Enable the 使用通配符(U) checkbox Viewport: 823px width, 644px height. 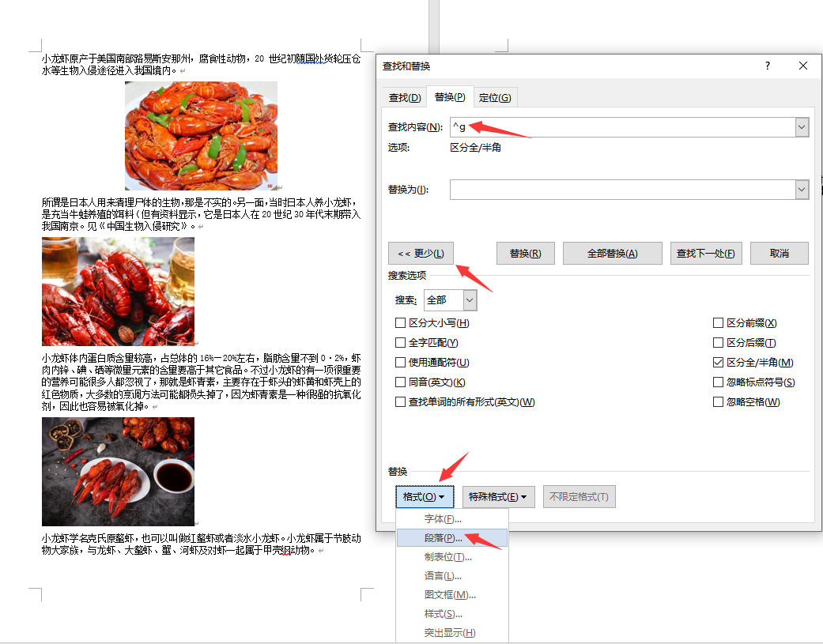[x=401, y=363]
